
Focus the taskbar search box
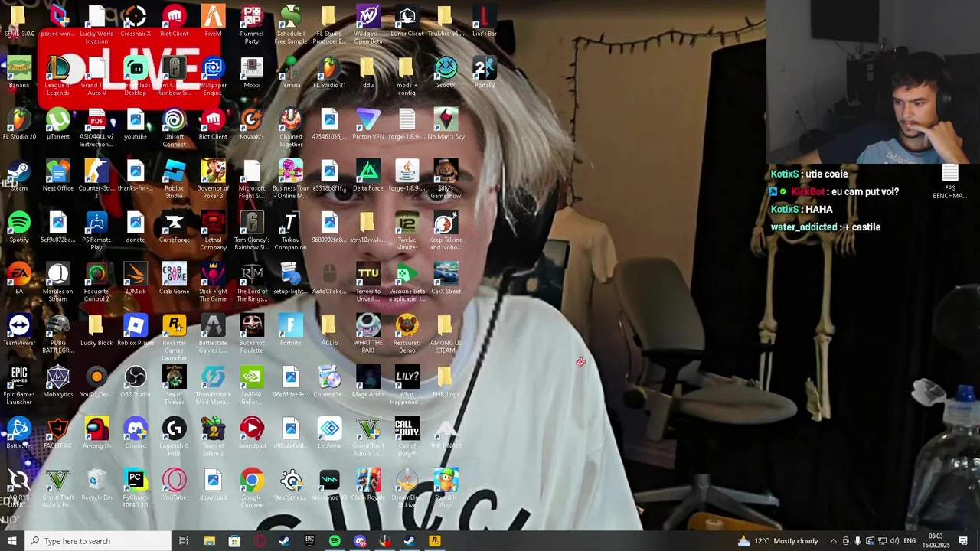pyautogui.click(x=98, y=541)
